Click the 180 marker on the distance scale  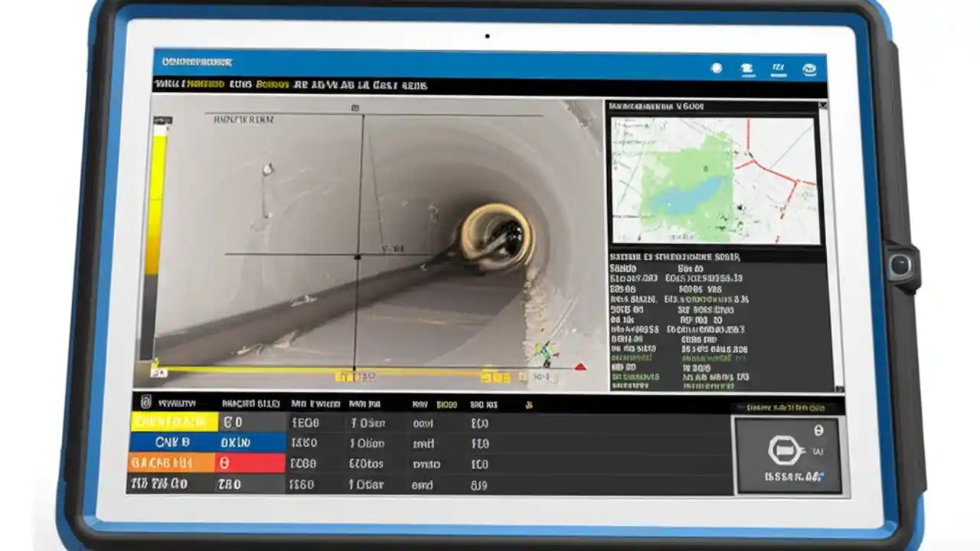(x=352, y=373)
